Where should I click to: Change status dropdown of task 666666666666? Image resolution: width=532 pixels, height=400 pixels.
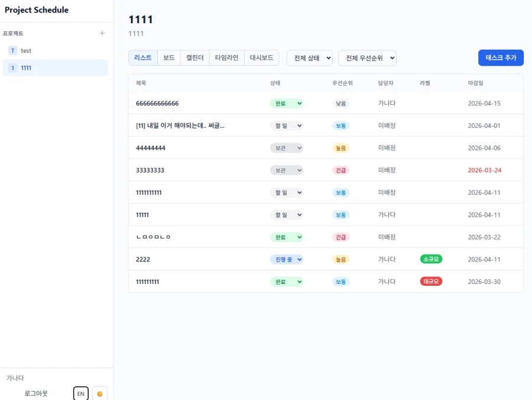click(x=287, y=104)
